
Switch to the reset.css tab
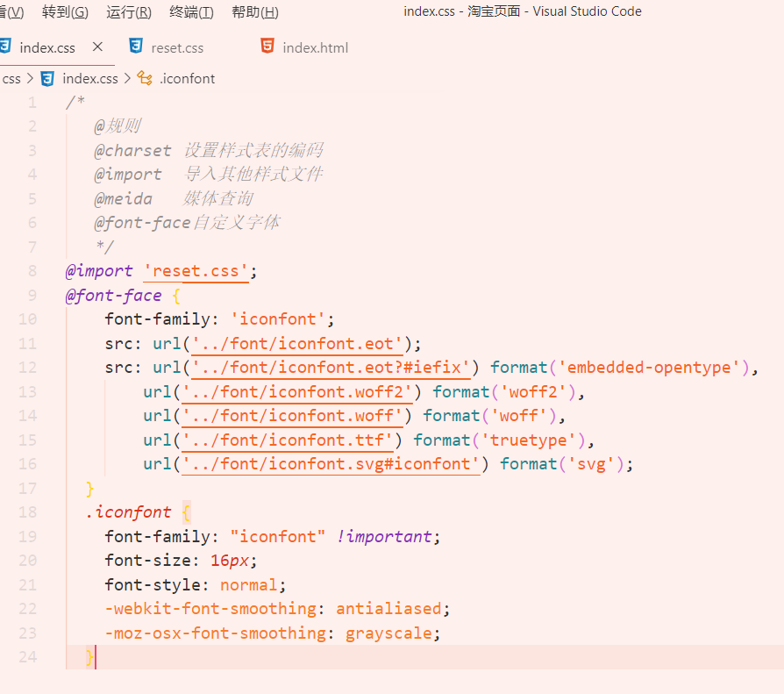pyautogui.click(x=177, y=48)
